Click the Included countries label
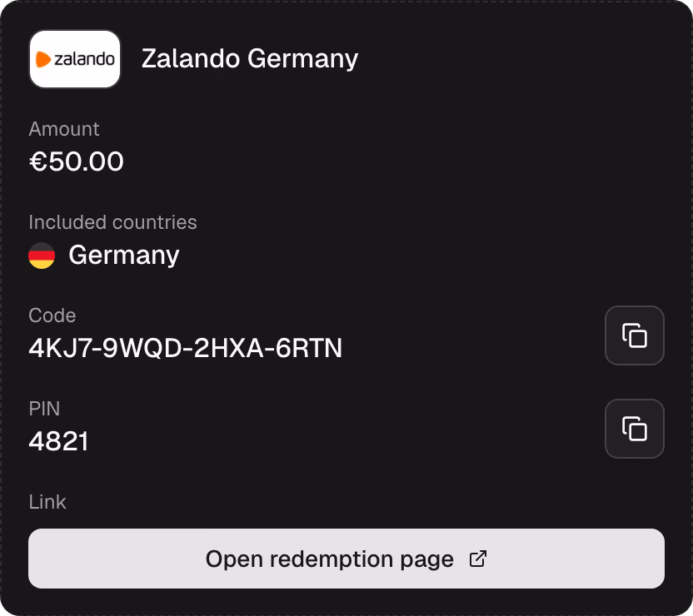The height and width of the screenshot is (616, 693). pos(112,222)
